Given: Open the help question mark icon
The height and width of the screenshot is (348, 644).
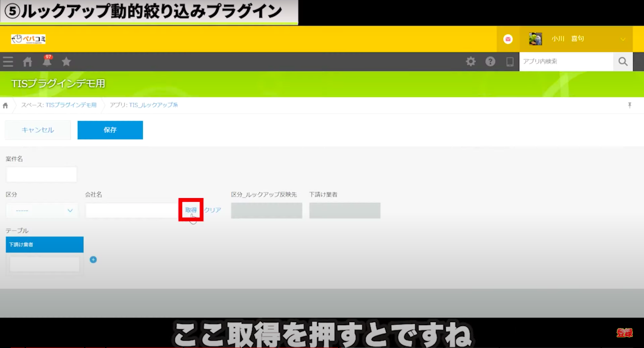Looking at the screenshot, I should click(x=490, y=62).
